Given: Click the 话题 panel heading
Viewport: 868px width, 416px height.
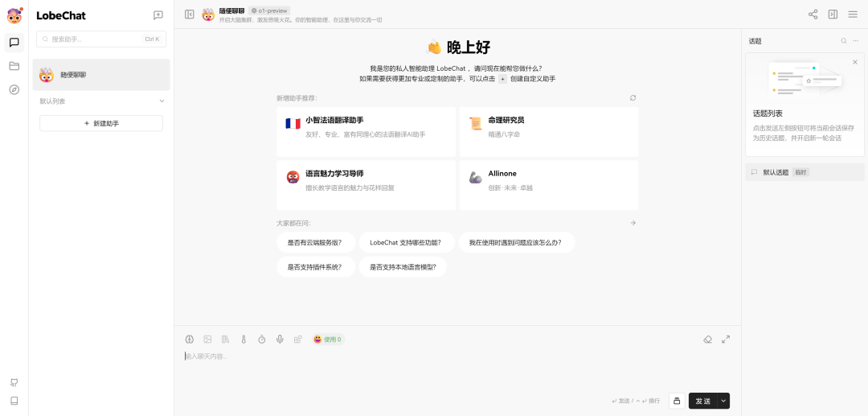Looking at the screenshot, I should [x=755, y=41].
